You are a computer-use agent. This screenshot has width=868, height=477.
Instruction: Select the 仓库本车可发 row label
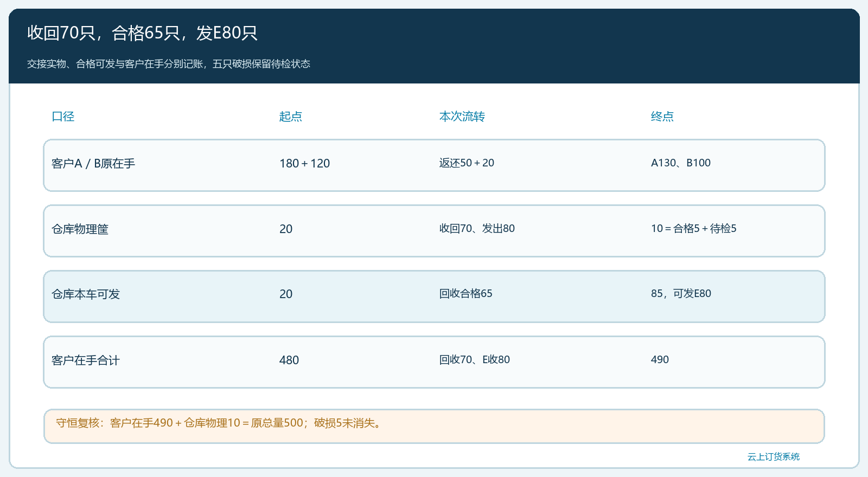tap(86, 294)
